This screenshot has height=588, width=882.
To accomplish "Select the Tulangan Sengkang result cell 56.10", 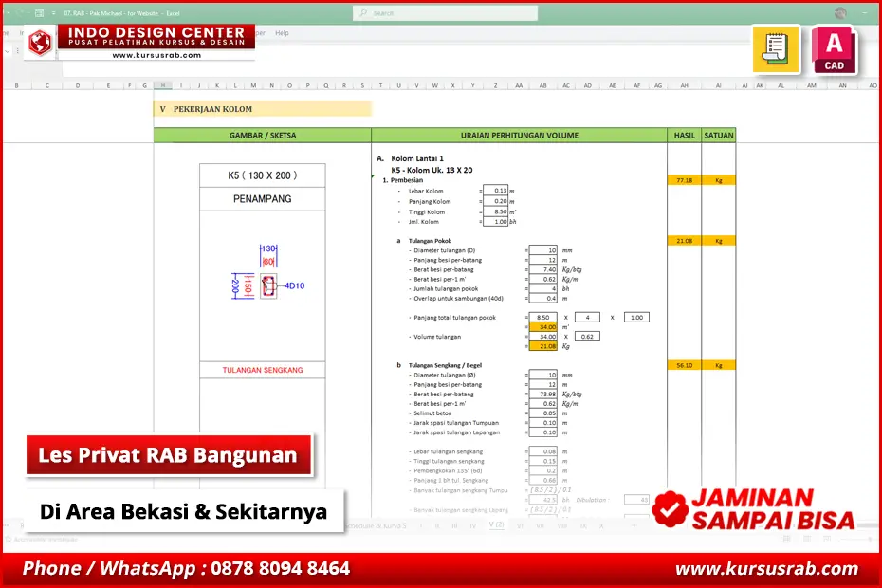I will [x=684, y=365].
